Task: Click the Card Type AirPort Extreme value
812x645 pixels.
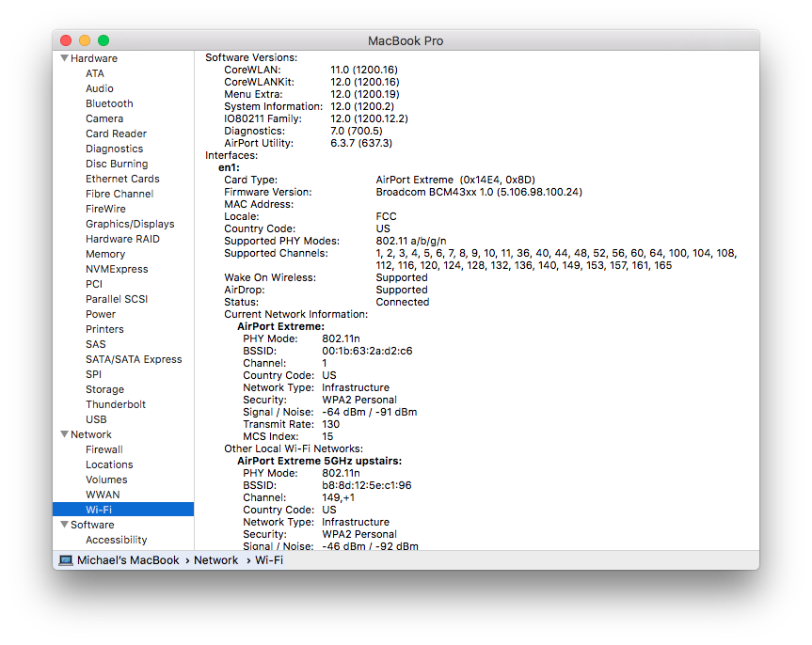Action: click(x=455, y=181)
